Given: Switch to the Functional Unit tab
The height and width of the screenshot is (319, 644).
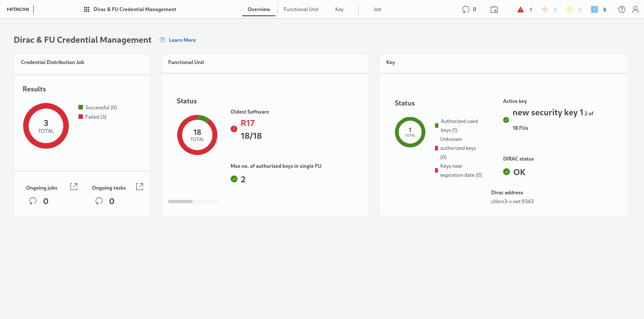Looking at the screenshot, I should [x=301, y=9].
